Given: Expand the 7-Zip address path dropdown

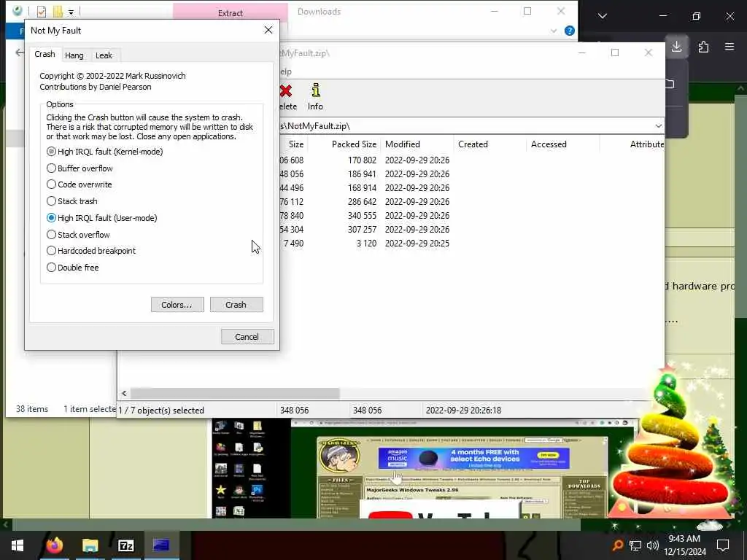Looking at the screenshot, I should click(658, 125).
